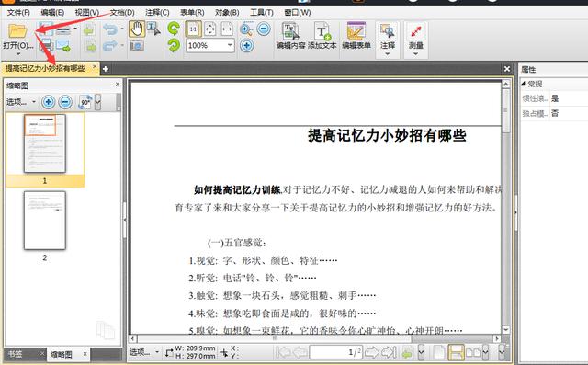Click the page number input field
This screenshot has height=365, width=588.
point(335,352)
